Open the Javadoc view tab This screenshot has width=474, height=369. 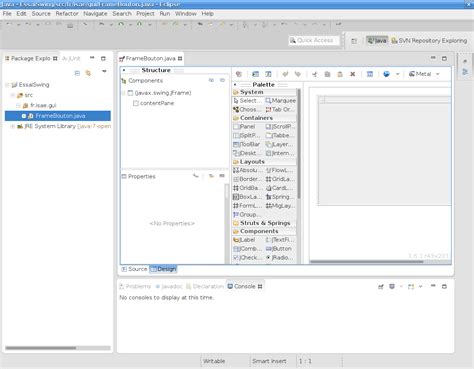tap(169, 286)
